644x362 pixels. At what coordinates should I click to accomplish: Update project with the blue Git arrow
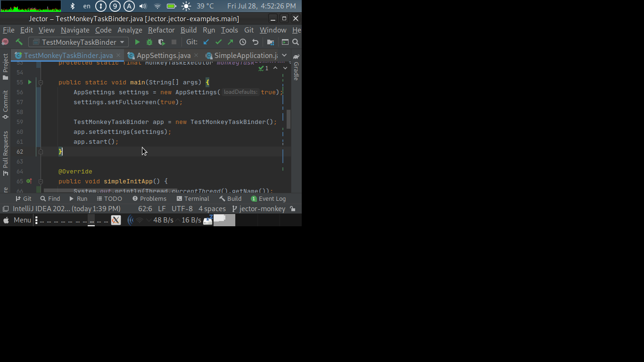pyautogui.click(x=206, y=42)
